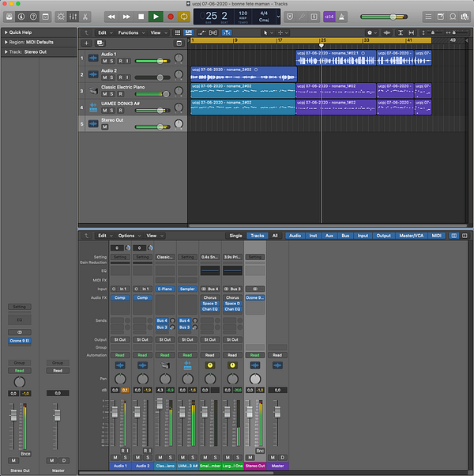474x476 pixels.
Task: Record-enable the Classic Electric Piano track
Action: tap(119, 94)
